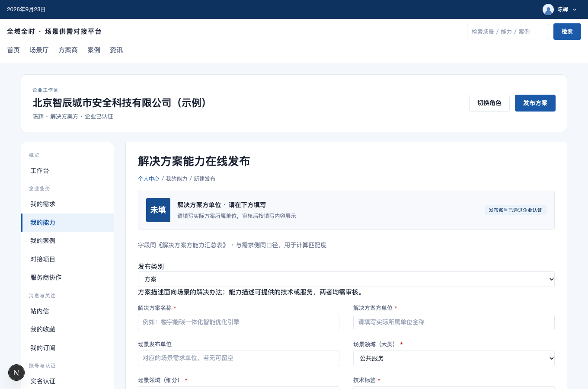This screenshot has height=389, width=588.
Task: Click the date text 2026年9月23日
Action: pos(26,10)
